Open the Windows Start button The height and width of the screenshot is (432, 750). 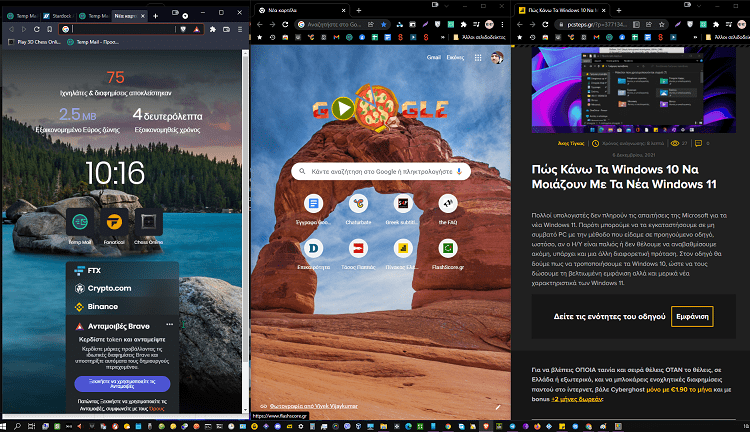coord(3,426)
